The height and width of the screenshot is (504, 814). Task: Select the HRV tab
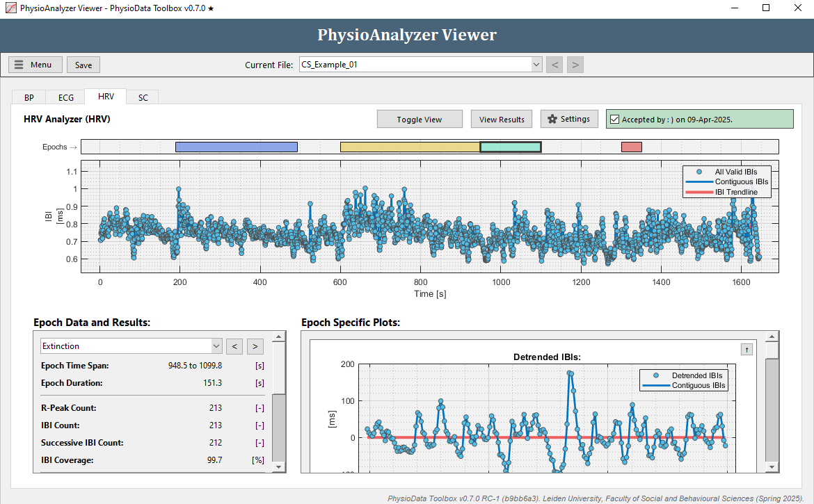click(x=106, y=97)
